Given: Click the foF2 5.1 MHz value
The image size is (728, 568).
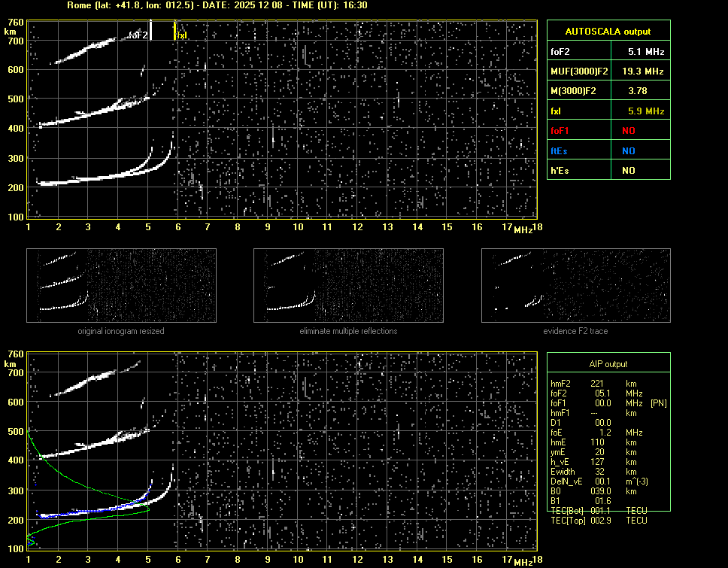Looking at the screenshot, I should (x=646, y=52).
